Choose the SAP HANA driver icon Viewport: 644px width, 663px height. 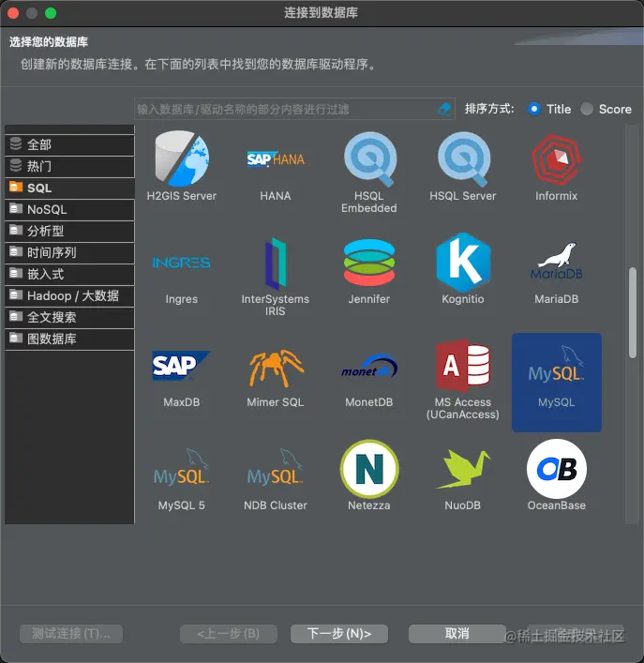click(x=275, y=159)
